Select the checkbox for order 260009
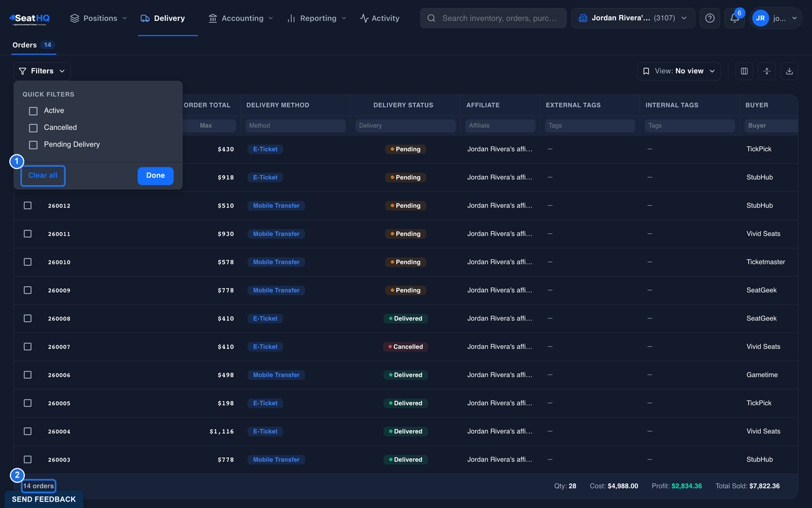812x508 pixels. (x=27, y=290)
